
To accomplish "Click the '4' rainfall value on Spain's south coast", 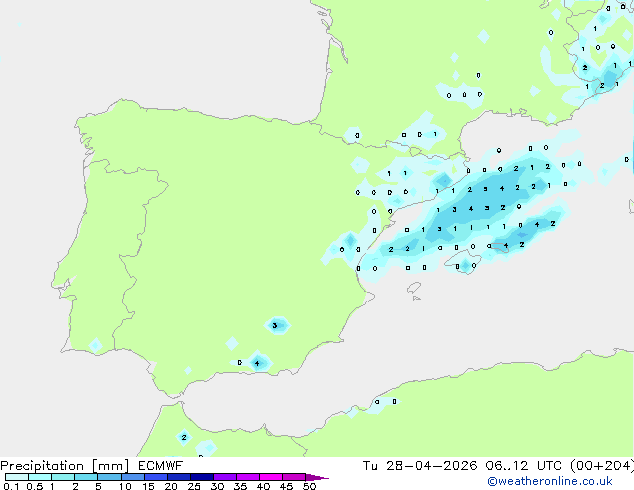I will pyautogui.click(x=257, y=363).
